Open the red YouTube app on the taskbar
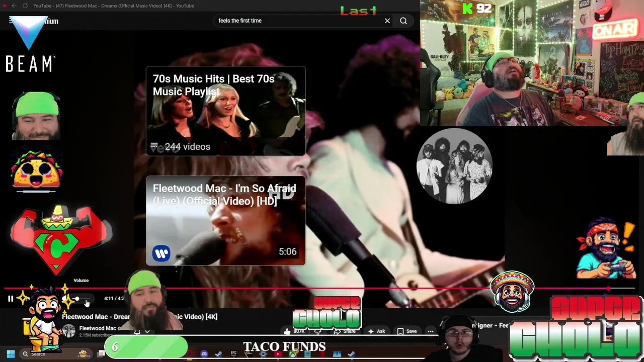This screenshot has height=362, width=644. [278, 354]
